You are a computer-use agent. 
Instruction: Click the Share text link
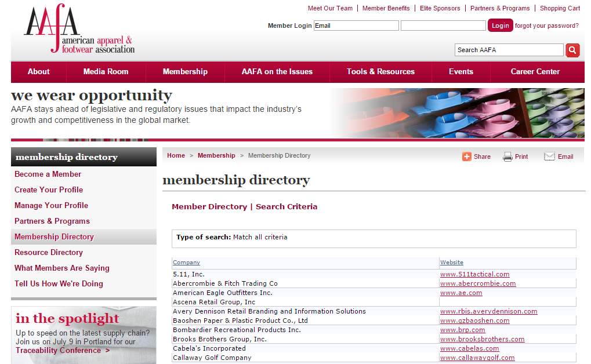tap(482, 156)
